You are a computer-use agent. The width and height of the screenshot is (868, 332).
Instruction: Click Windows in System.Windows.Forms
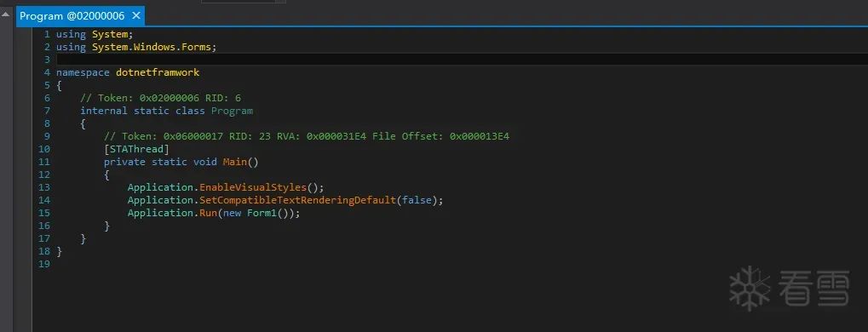coord(154,47)
